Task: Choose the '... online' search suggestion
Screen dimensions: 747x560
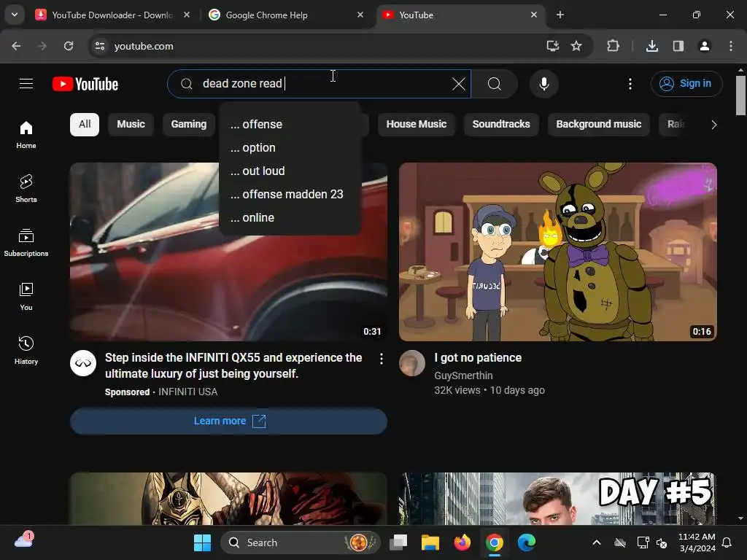Action: [x=290, y=217]
